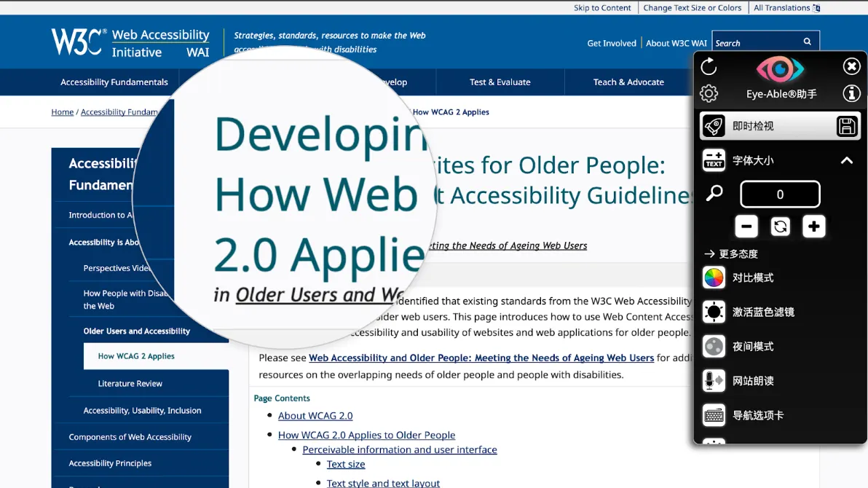Open Accessibility Fundamentals menu
868x488 pixels.
click(114, 82)
